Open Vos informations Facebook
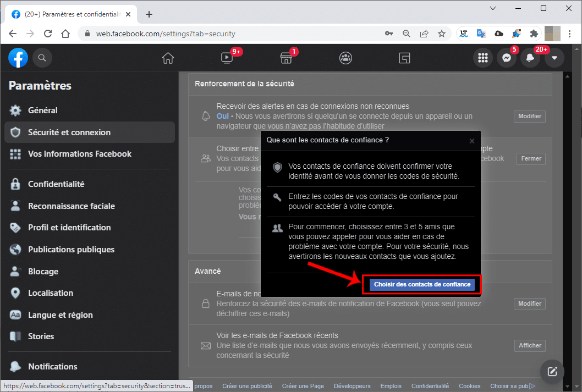 pos(90,154)
